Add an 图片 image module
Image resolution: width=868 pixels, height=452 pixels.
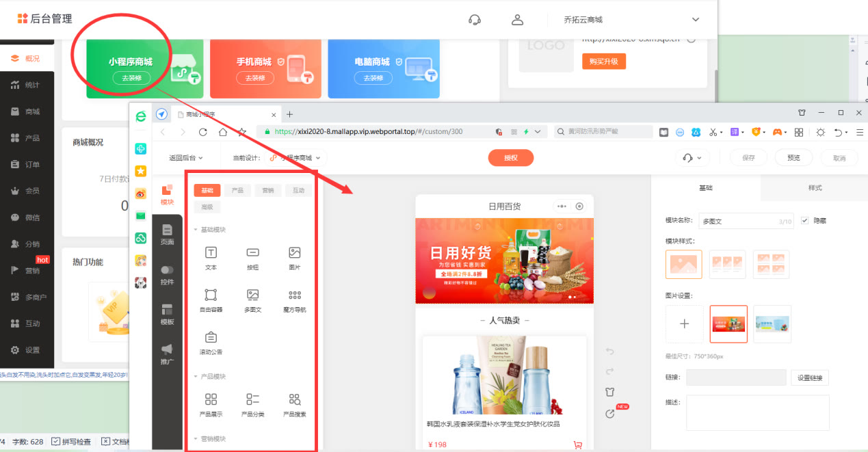click(x=294, y=259)
